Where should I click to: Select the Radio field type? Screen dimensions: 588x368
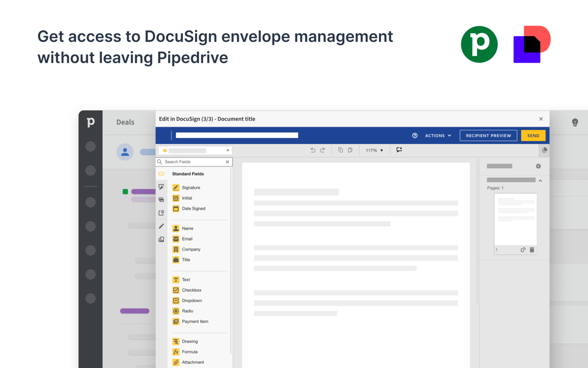coord(186,311)
